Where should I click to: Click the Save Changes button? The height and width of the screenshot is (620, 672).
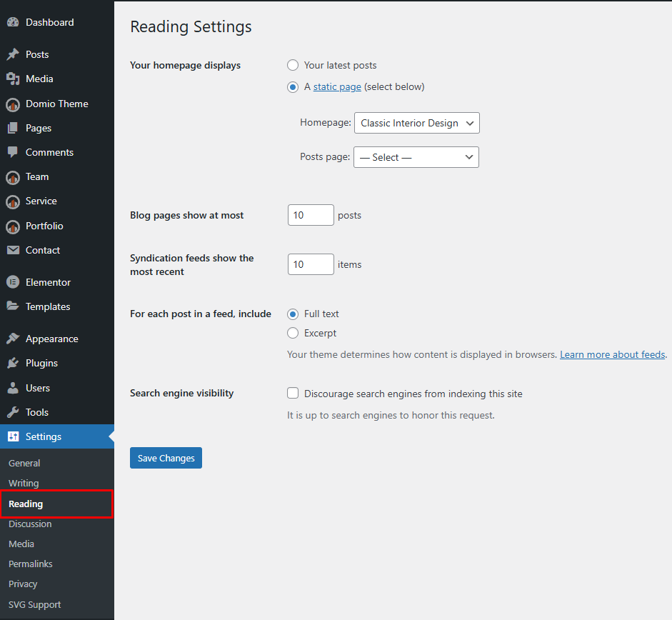point(166,458)
